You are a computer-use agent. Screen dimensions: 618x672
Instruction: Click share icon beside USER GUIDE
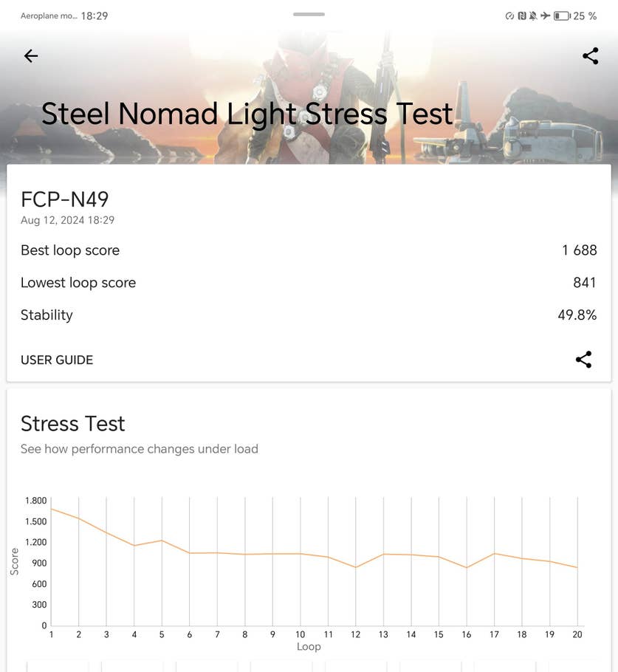(x=583, y=360)
